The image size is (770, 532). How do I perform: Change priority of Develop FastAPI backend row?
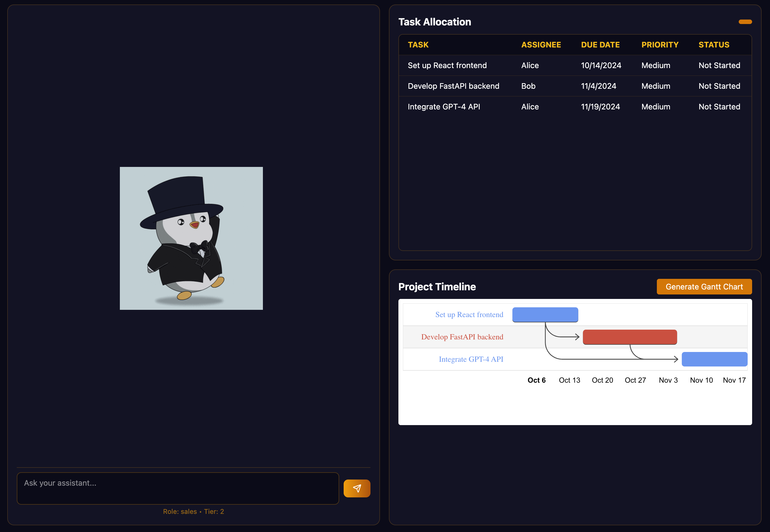[x=655, y=86]
